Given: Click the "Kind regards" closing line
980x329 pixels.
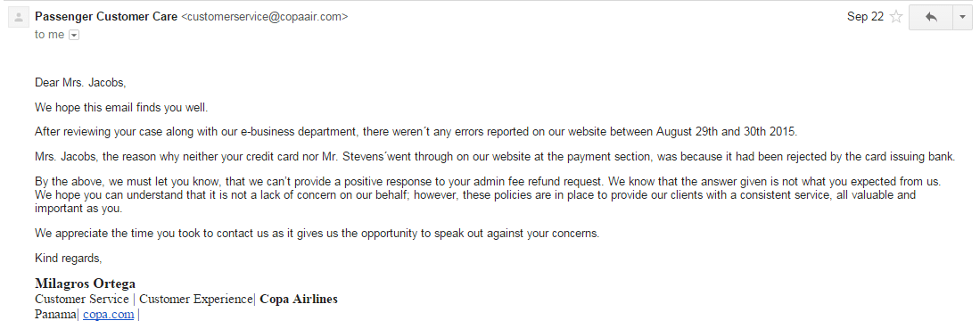Looking at the screenshot, I should point(68,258).
